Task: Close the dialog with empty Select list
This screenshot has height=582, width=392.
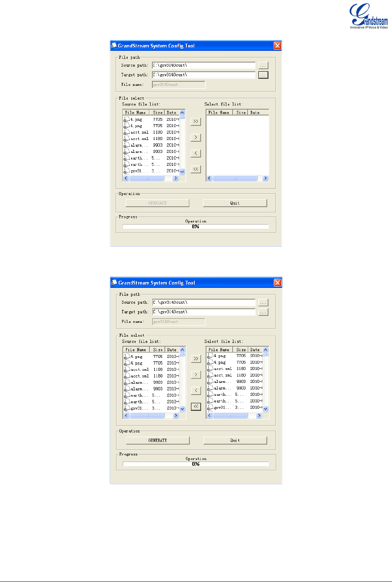Action: pos(277,46)
